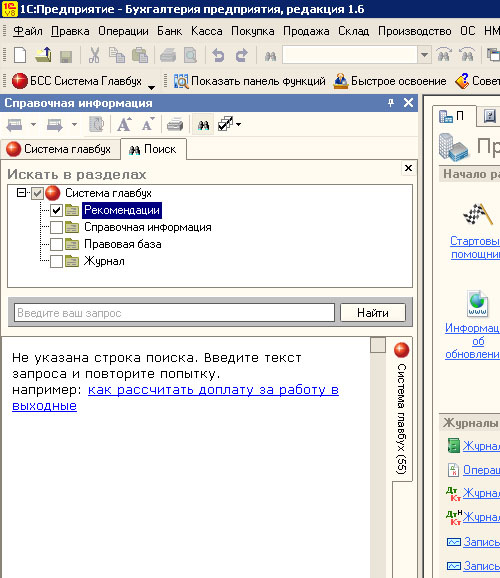Click the Найти search button
500x578 pixels.
click(373, 313)
